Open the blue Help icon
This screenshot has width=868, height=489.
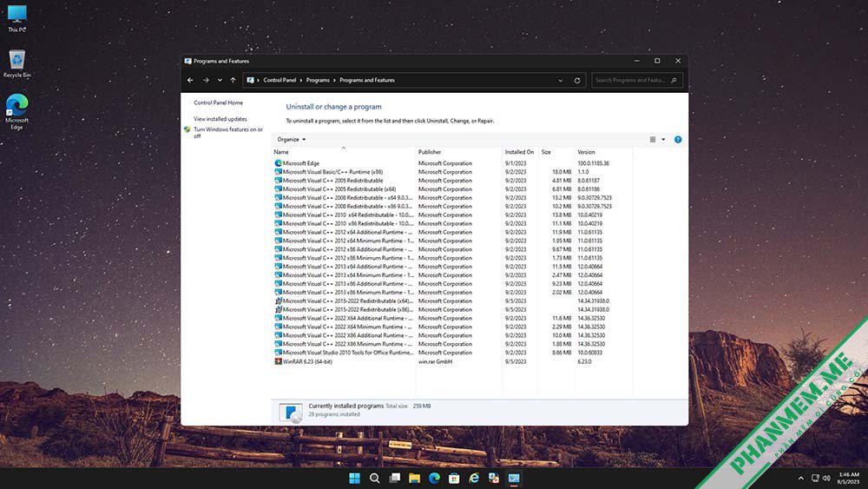678,140
